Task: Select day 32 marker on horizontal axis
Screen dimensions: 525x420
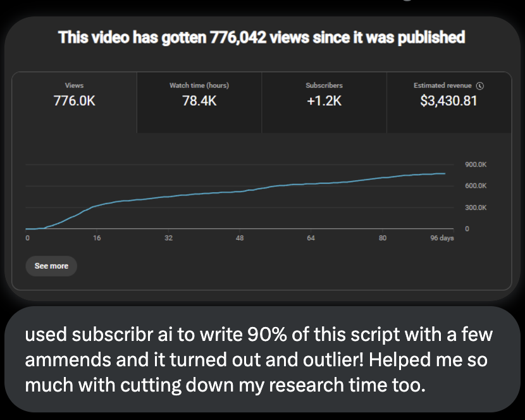Action: [168, 238]
